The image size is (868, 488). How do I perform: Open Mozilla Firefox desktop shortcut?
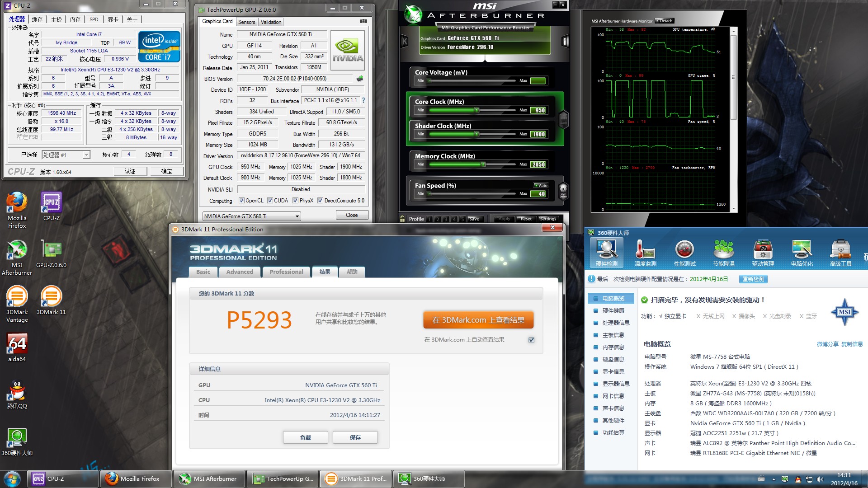pyautogui.click(x=17, y=210)
